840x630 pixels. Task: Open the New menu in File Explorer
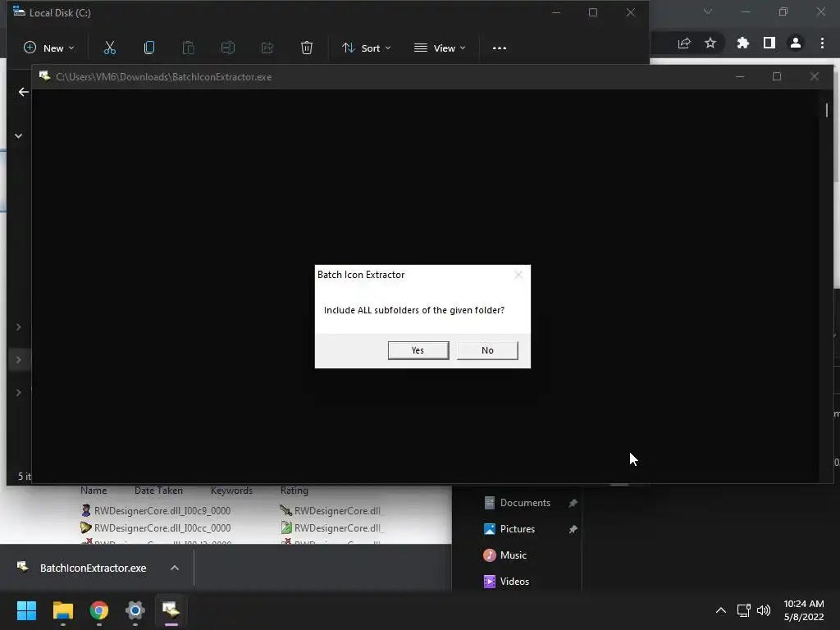48,48
